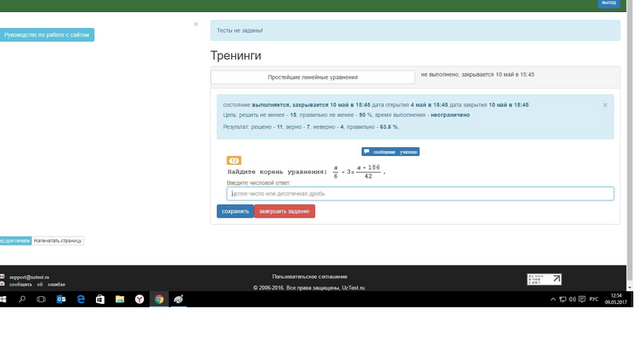Dismiss the blue training status alert
640x360 pixels.
(605, 105)
